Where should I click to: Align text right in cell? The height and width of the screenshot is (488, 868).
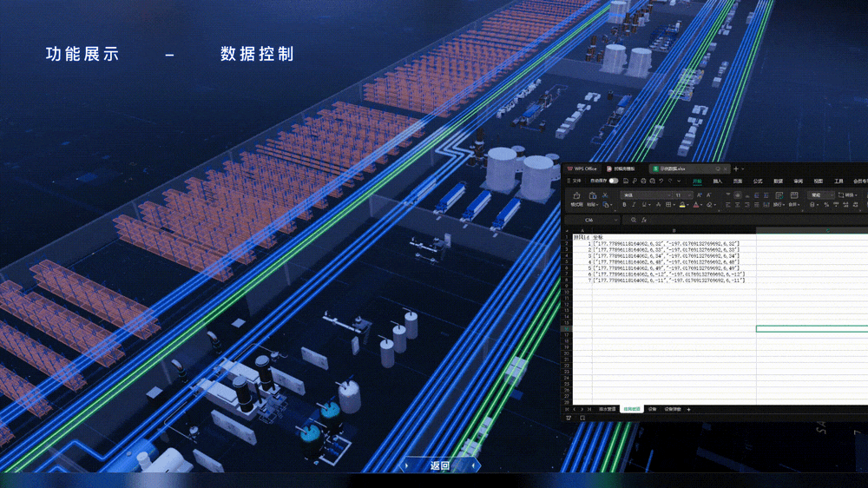click(746, 205)
